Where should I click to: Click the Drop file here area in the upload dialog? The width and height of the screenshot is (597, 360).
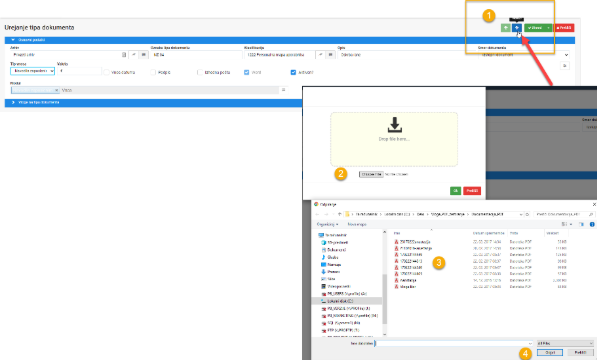394,139
